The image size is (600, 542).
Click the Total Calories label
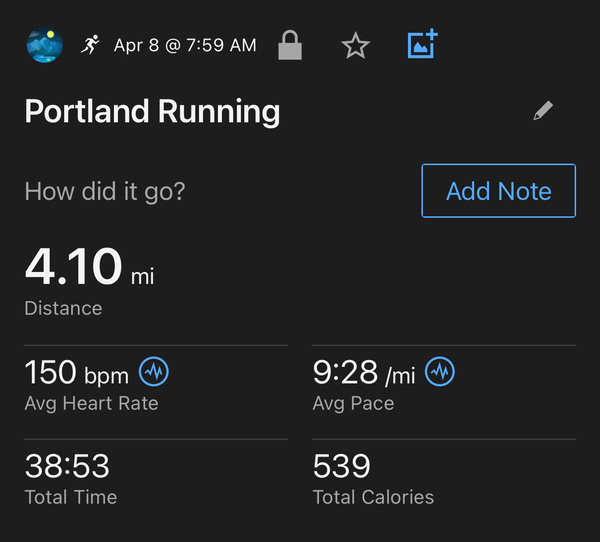(x=373, y=497)
